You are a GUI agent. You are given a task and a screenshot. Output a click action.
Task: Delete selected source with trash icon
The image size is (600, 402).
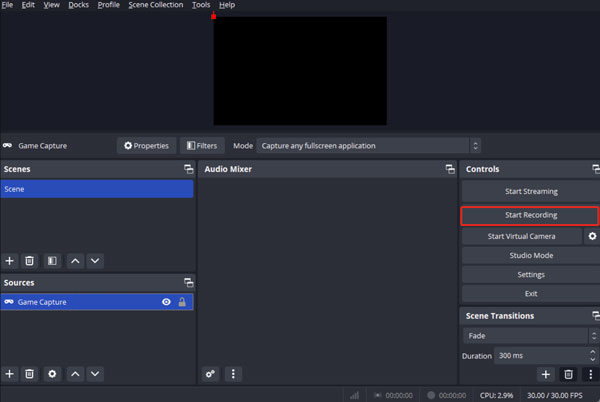pos(29,374)
